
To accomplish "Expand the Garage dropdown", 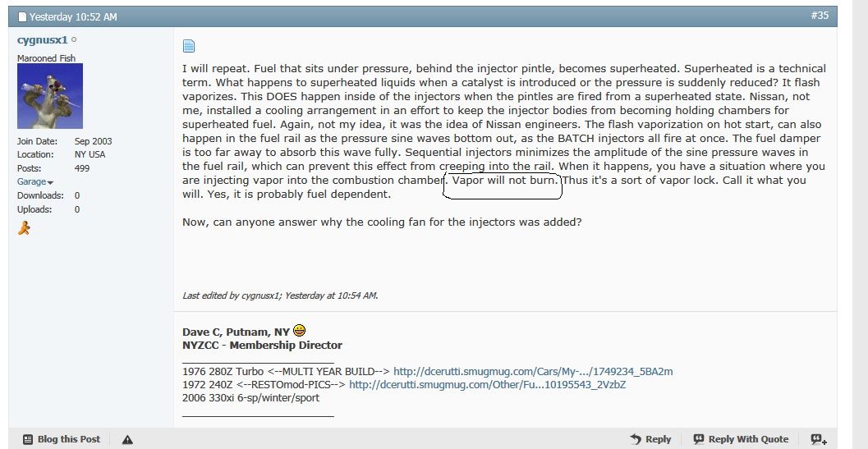I will (34, 181).
